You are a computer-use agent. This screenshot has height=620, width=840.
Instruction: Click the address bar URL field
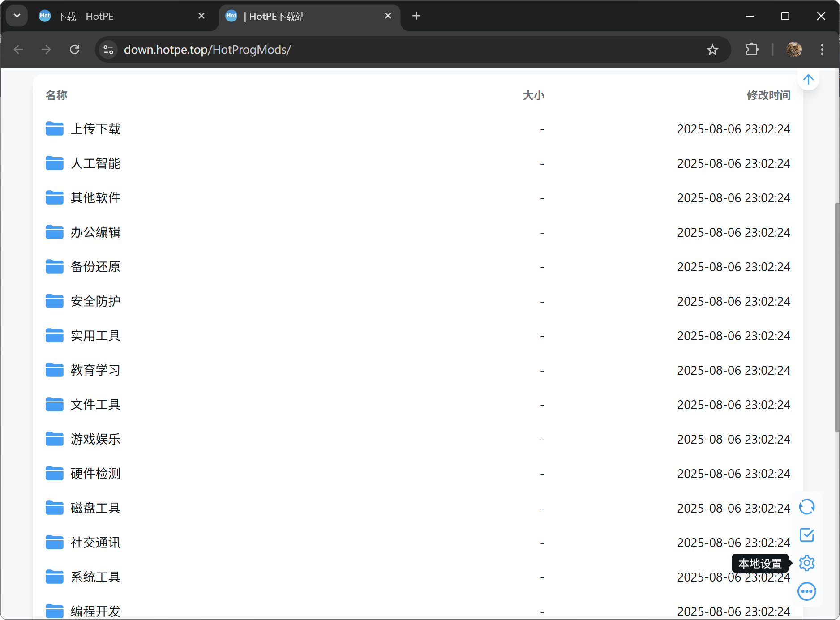pyautogui.click(x=403, y=50)
